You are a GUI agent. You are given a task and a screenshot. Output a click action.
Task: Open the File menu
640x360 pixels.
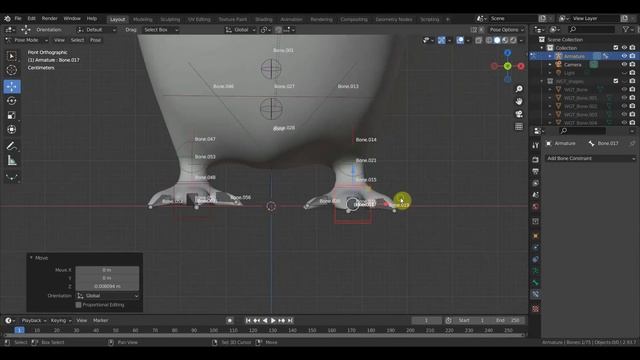pyautogui.click(x=18, y=18)
